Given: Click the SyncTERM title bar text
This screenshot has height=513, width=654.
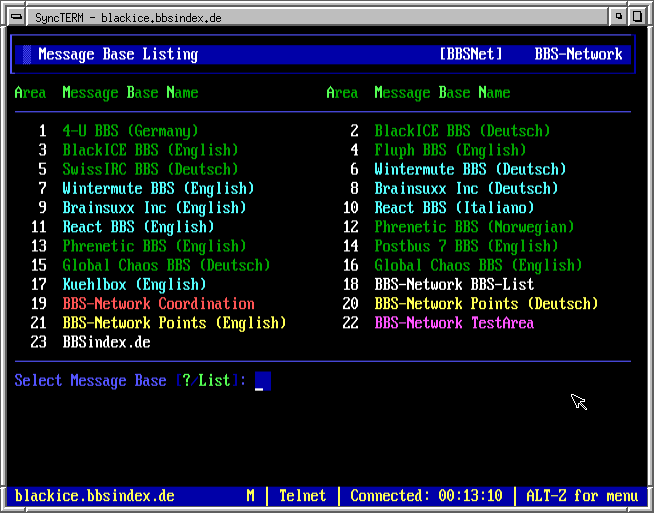Looking at the screenshot, I should pyautogui.click(x=128, y=18).
